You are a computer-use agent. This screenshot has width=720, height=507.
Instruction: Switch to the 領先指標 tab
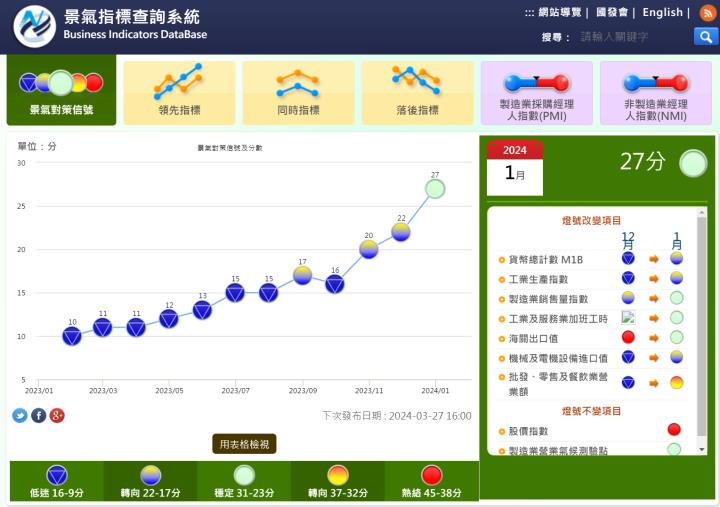180,93
